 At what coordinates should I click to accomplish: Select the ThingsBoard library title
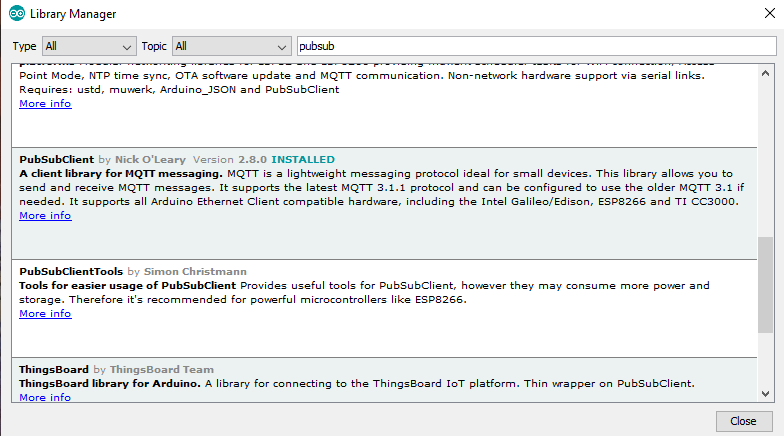pos(54,370)
